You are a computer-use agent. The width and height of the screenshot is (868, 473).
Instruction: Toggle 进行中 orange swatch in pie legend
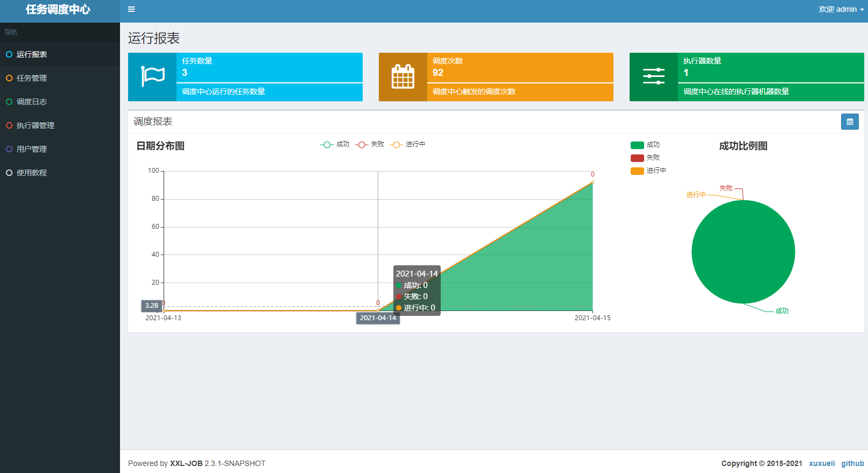(x=637, y=171)
